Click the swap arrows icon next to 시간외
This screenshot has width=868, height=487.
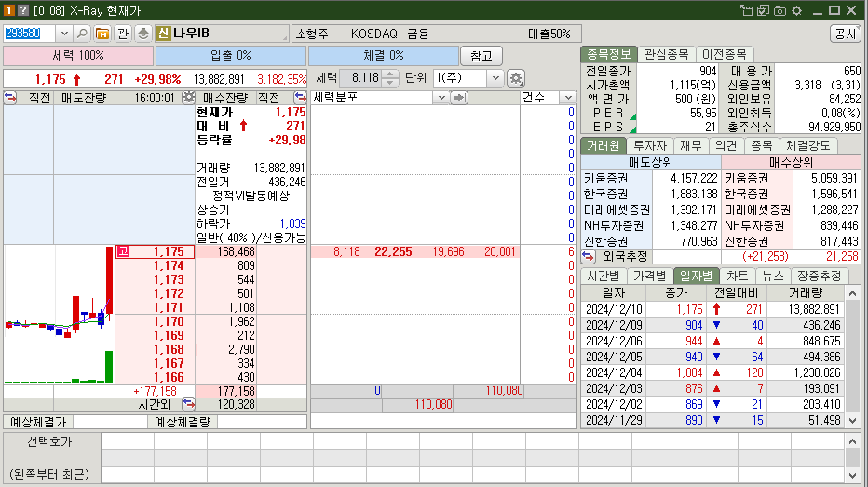tap(188, 404)
